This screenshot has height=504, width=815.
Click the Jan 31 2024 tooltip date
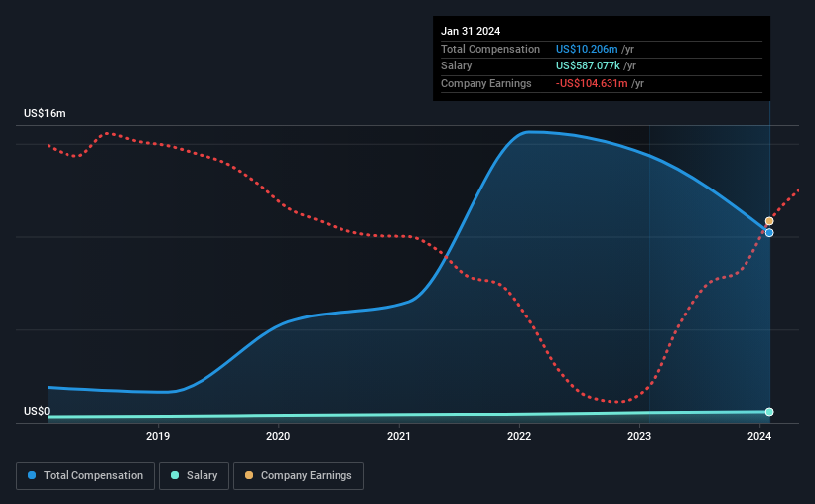[x=471, y=31]
